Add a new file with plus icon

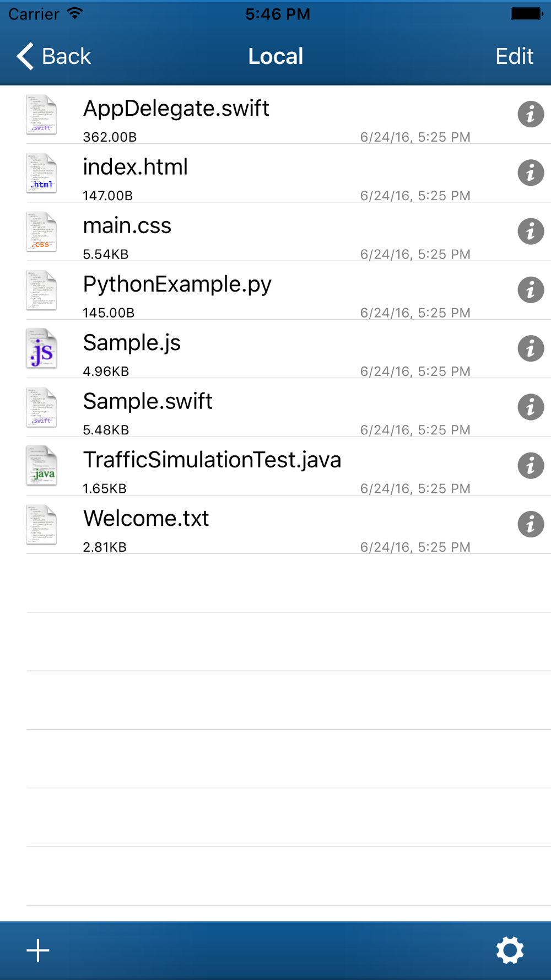pos(38,950)
